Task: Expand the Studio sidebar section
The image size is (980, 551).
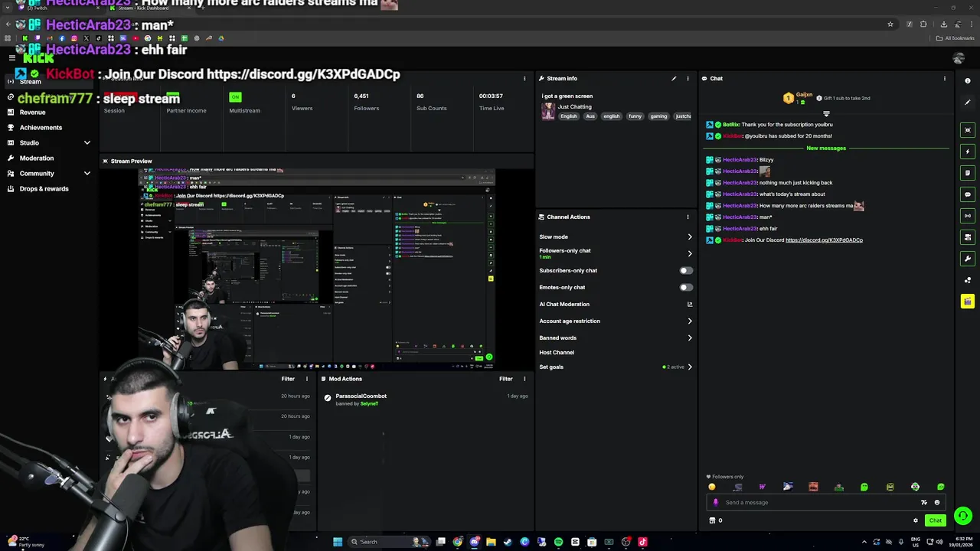Action: (87, 142)
